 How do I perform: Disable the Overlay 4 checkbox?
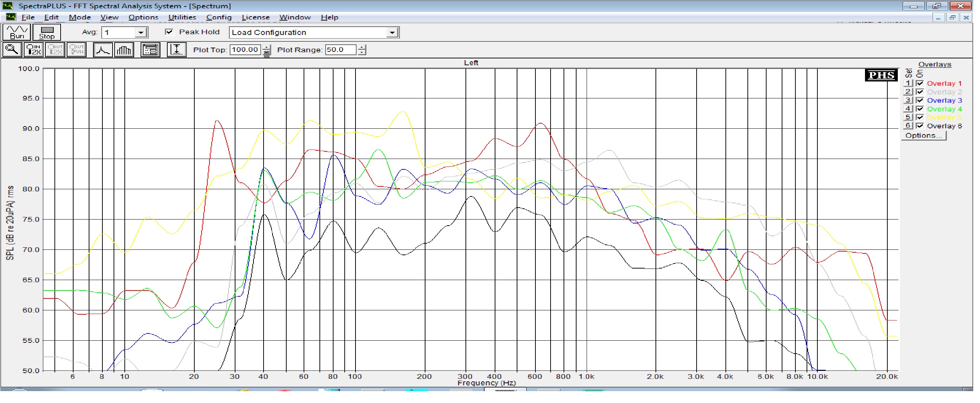919,109
